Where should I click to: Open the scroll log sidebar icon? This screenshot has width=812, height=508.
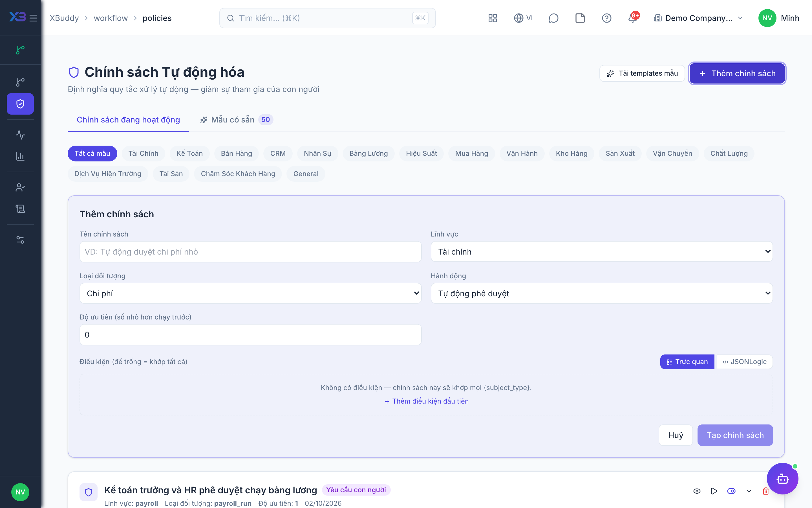[20, 209]
